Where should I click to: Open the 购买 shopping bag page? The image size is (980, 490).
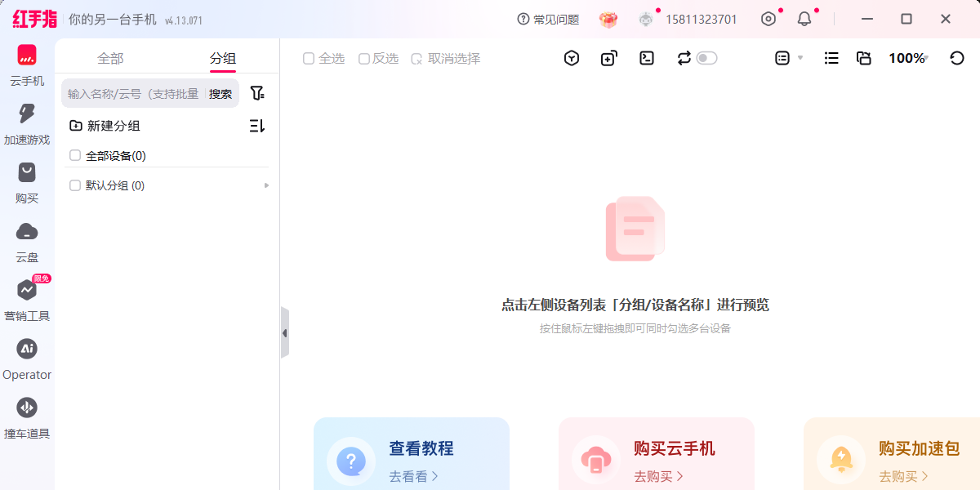(x=27, y=183)
